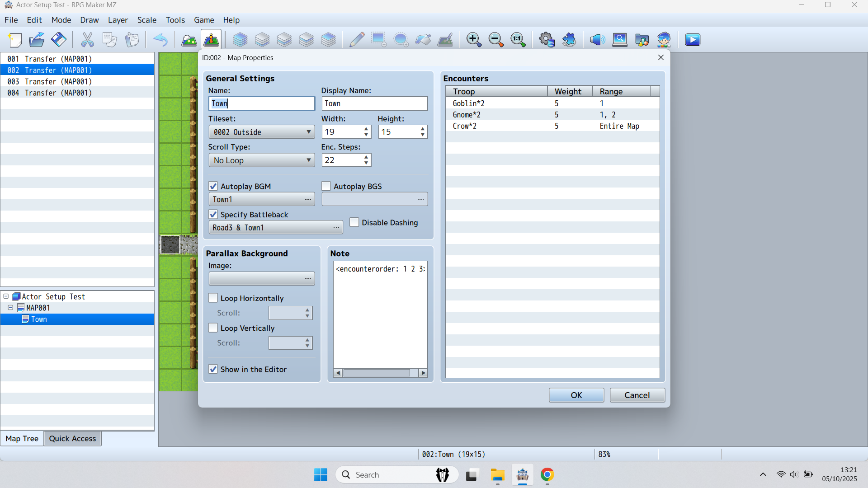Click the Note scrollbar right arrow

[423, 373]
